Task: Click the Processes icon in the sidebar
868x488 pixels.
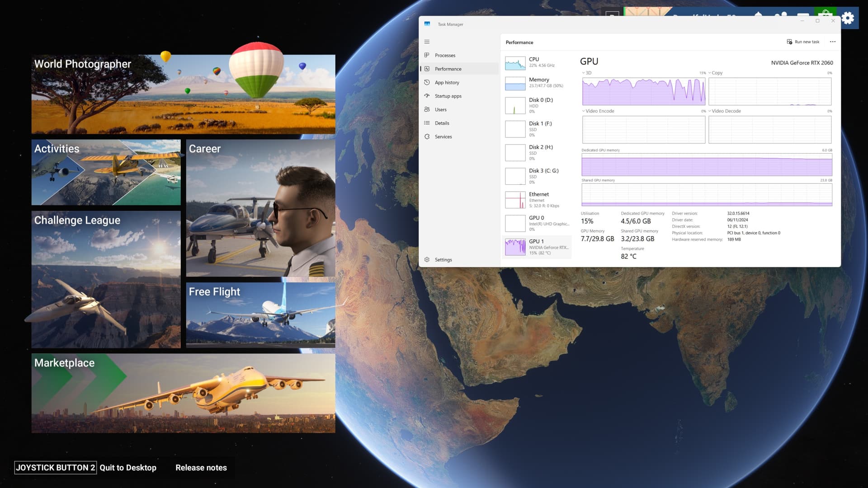Action: click(427, 55)
